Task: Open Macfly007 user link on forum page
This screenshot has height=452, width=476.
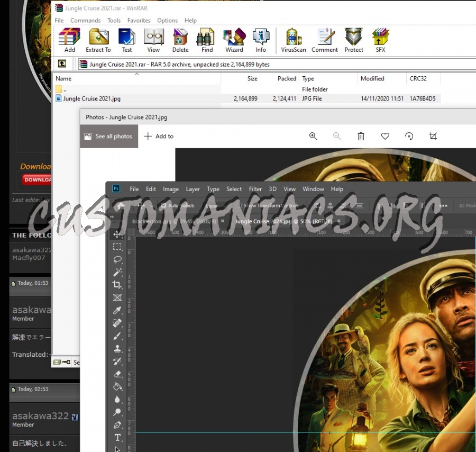Action: (29, 258)
